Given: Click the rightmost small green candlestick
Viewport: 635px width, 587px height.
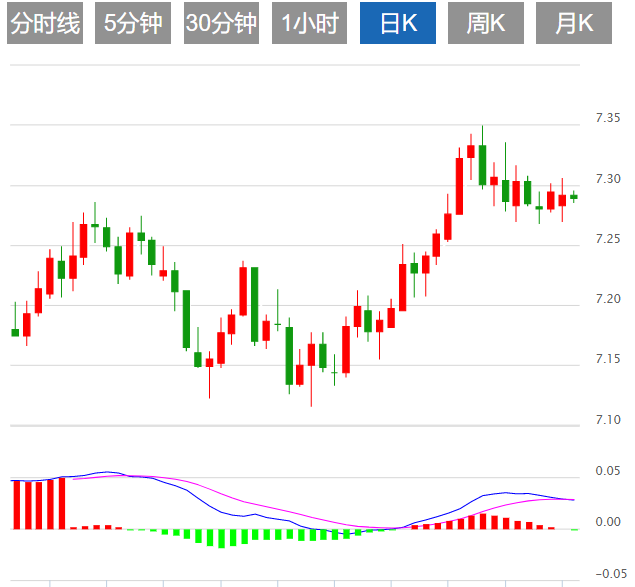Looking at the screenshot, I should pos(574,197).
